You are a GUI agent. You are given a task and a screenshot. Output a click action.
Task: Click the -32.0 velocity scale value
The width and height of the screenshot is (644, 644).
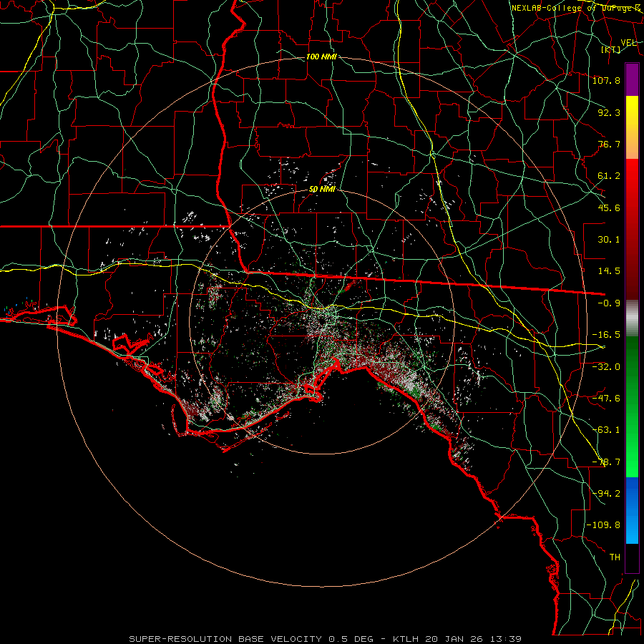(x=606, y=366)
